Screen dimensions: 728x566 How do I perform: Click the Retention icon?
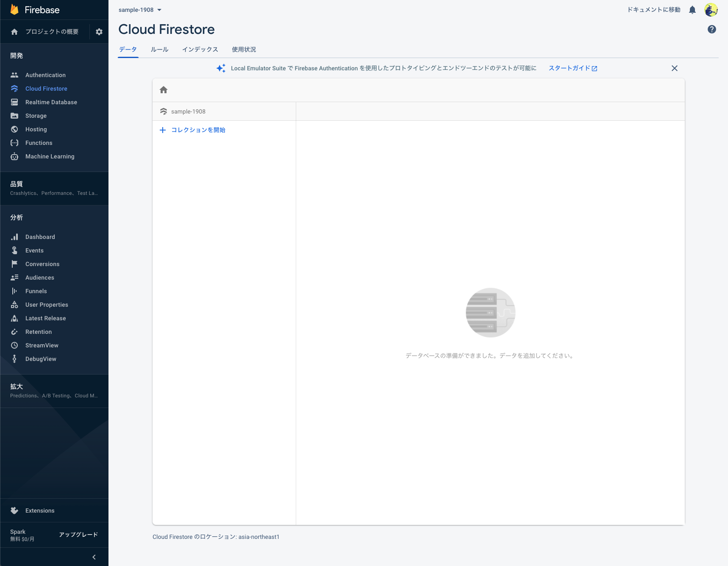pyautogui.click(x=14, y=332)
